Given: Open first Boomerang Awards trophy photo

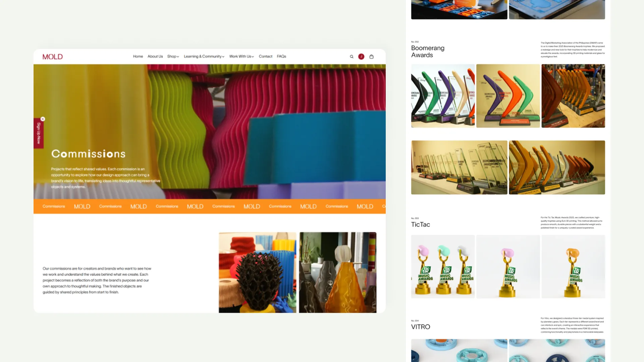Looking at the screenshot, I should pos(443,96).
